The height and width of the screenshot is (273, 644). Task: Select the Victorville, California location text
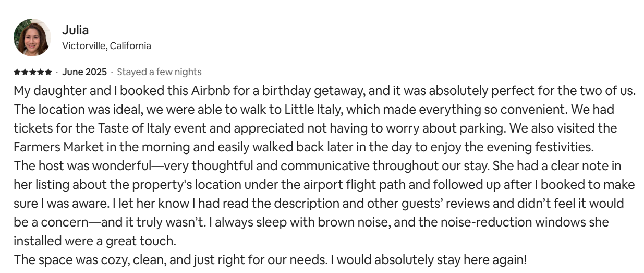pos(106,46)
